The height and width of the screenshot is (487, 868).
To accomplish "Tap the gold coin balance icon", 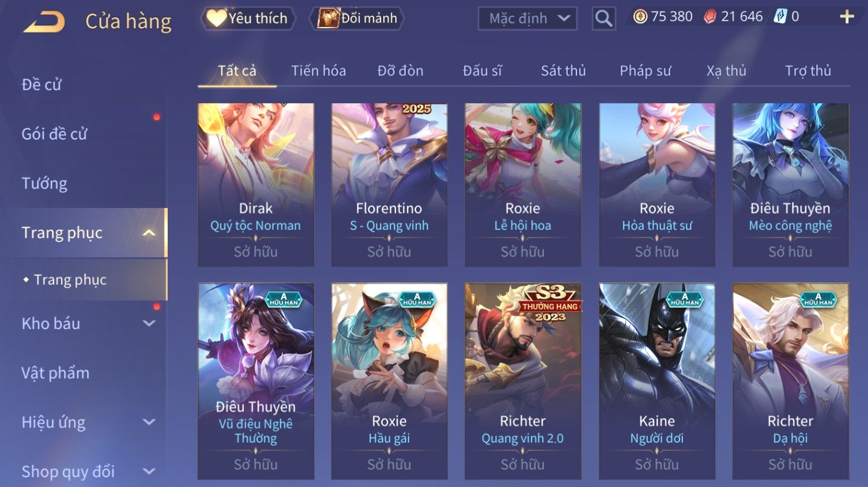I will tap(640, 17).
